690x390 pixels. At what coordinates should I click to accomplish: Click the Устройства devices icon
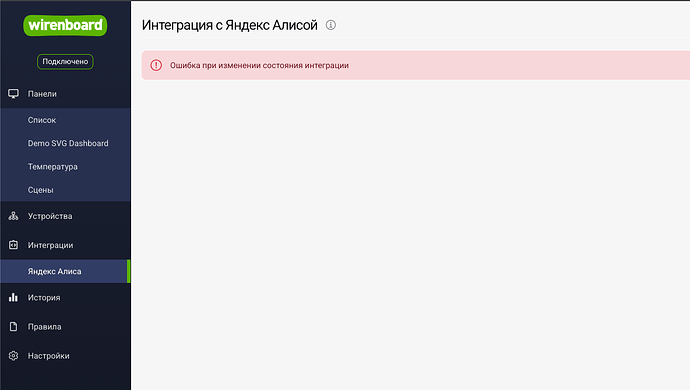point(13,216)
